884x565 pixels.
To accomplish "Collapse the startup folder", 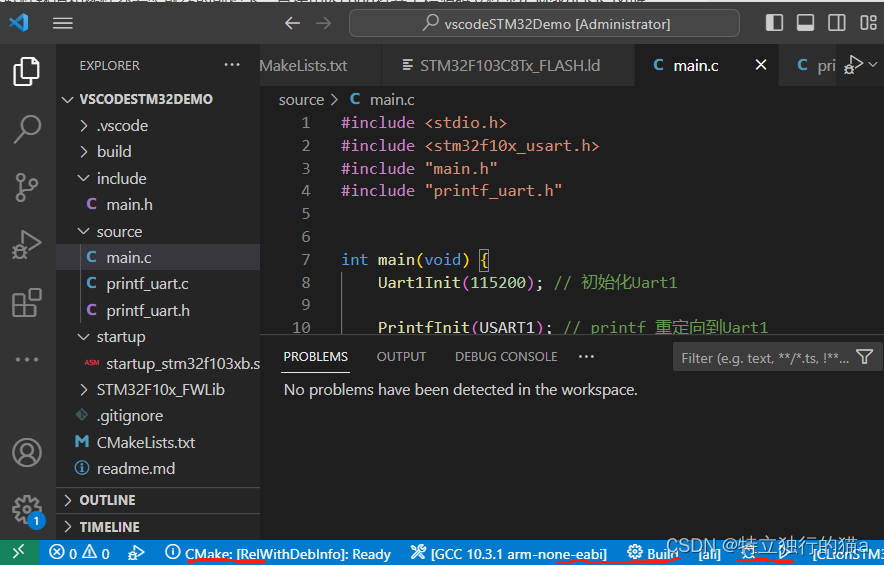I will 158,337.
